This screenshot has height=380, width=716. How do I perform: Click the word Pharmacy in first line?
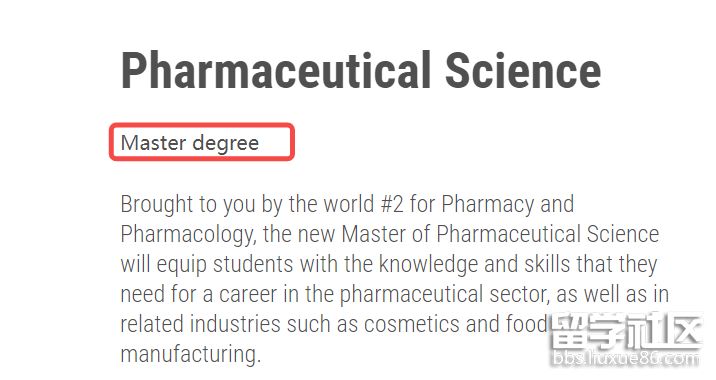tap(487, 205)
